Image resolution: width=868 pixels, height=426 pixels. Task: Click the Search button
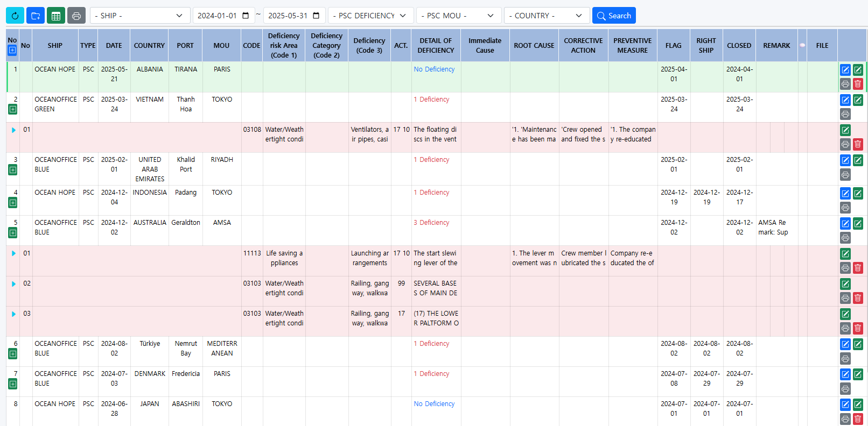(614, 16)
